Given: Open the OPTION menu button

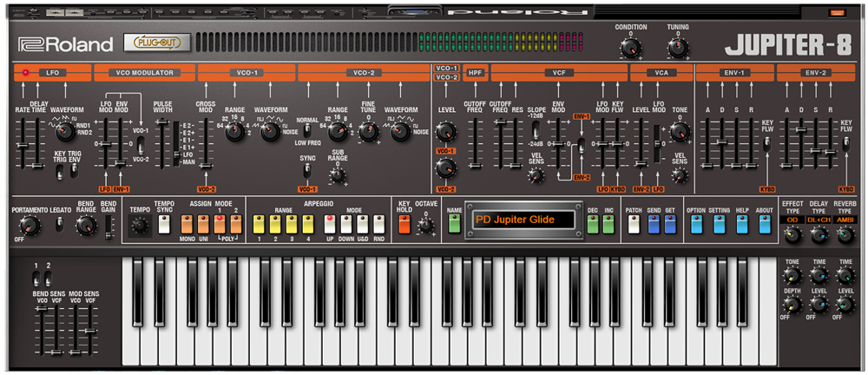Looking at the screenshot, I should (x=696, y=224).
